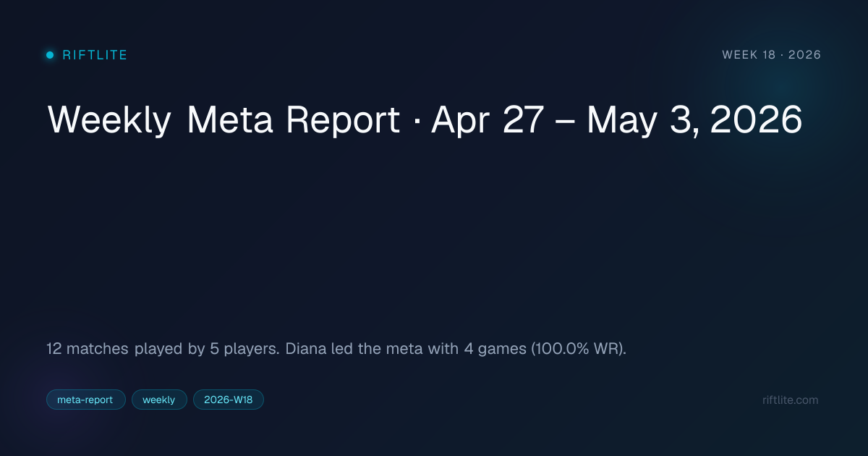Click Apr 27 in the headline
Viewport: 868px width, 456px height.
click(487, 120)
